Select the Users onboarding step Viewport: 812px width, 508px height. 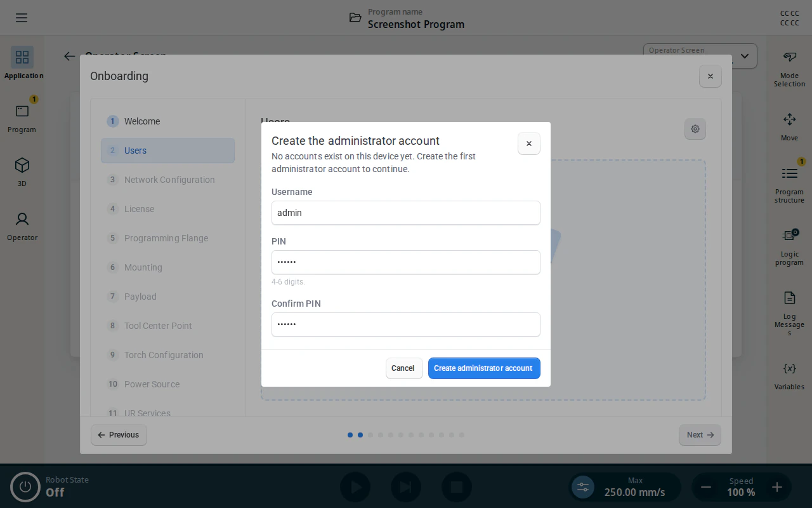click(167, 150)
